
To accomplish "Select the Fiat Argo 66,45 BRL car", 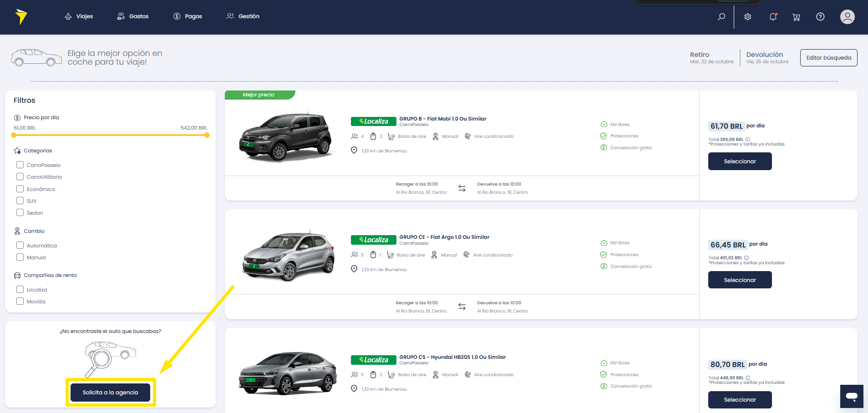I will pyautogui.click(x=740, y=280).
